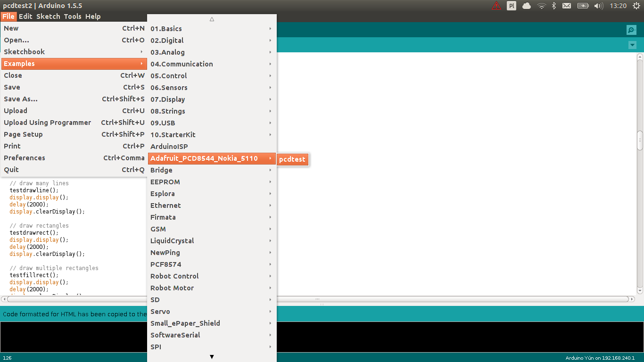Select the Examples menu entry
Screen dimensions: 644x362
(x=74, y=64)
